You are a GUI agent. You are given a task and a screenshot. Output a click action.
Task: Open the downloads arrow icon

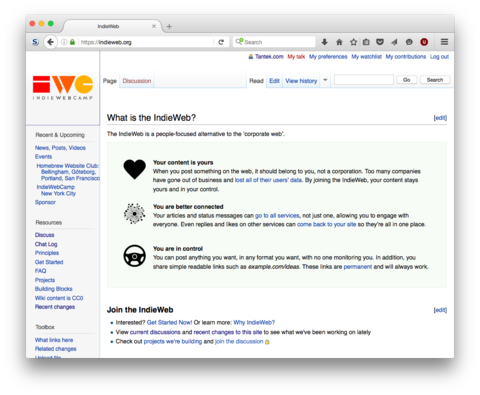pyautogui.click(x=324, y=42)
